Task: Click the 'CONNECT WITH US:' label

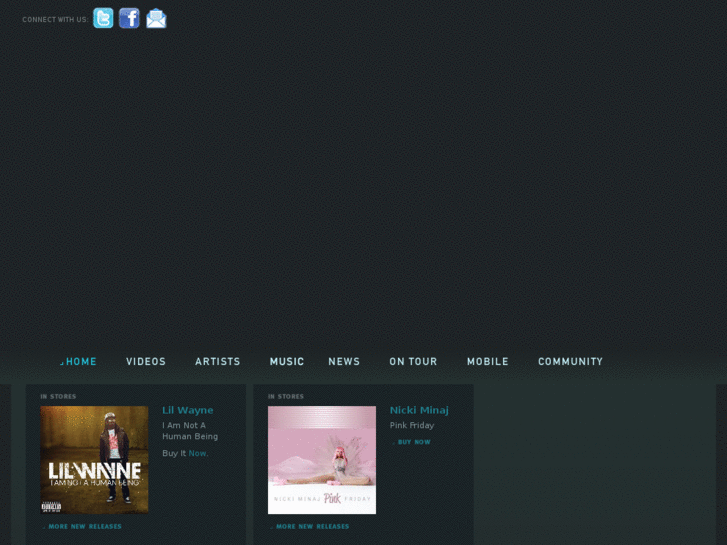Action: (x=55, y=19)
